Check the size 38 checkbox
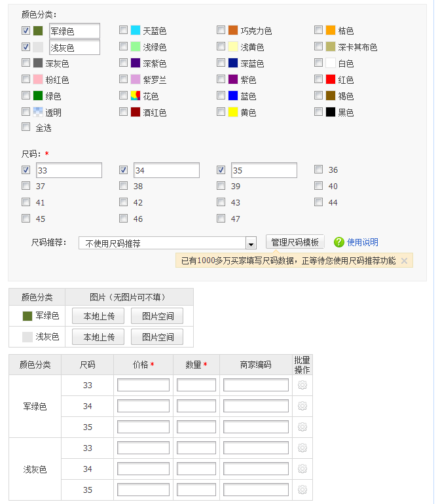438x504 pixels. 123,185
